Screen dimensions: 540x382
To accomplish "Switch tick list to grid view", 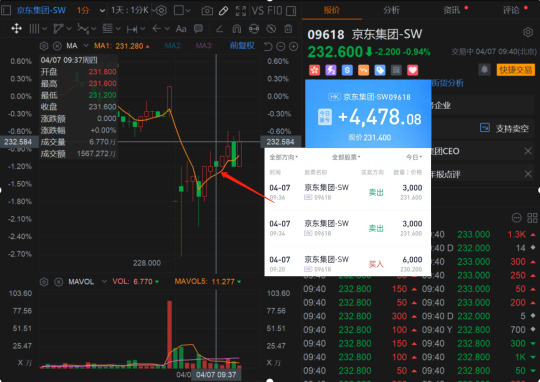I will (532, 218).
